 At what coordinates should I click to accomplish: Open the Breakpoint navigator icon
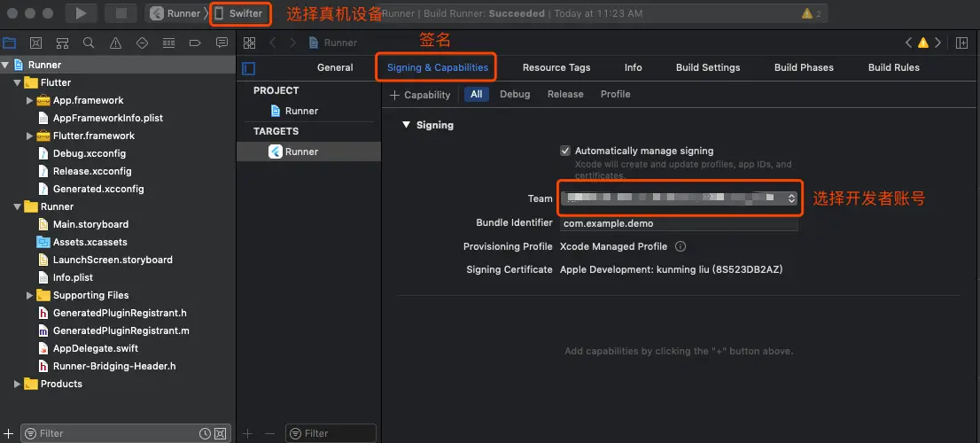coord(195,43)
